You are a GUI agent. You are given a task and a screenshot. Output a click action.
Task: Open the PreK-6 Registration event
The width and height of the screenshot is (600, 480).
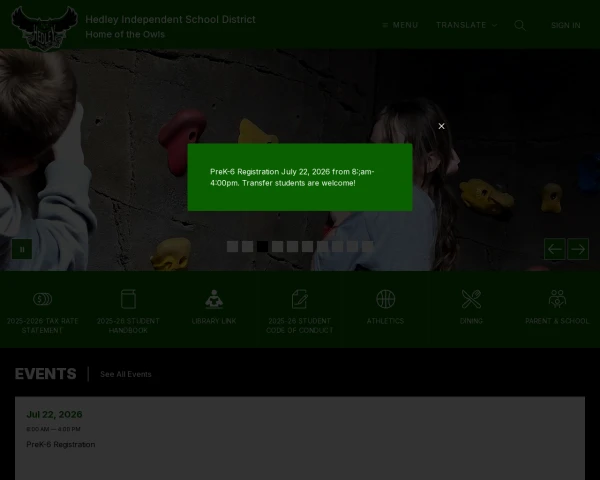[x=60, y=444]
